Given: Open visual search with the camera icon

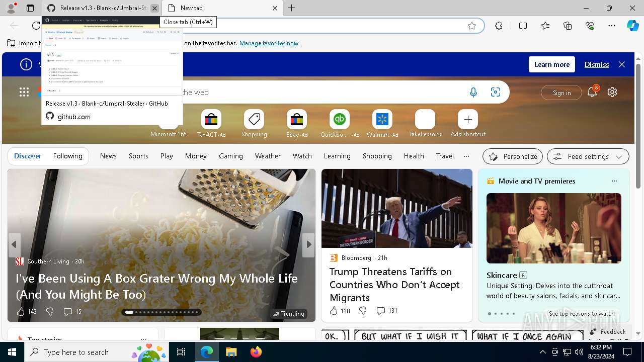Looking at the screenshot, I should (496, 92).
